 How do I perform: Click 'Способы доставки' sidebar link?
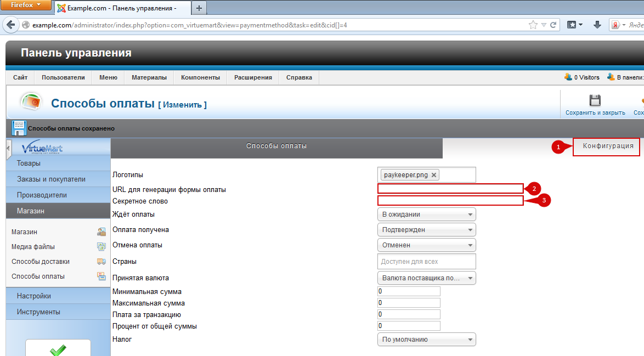point(41,262)
